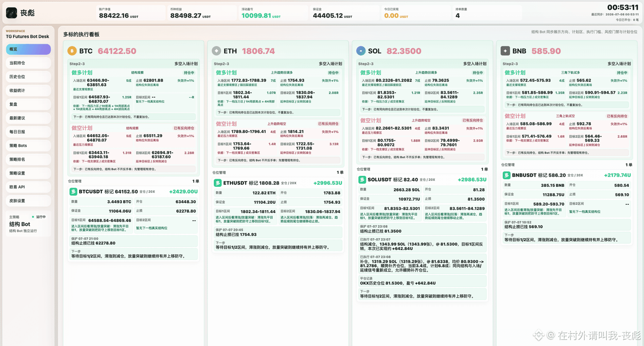
Task: Click the OKX历史仓位 81.5300 record
Action: tap(398, 283)
